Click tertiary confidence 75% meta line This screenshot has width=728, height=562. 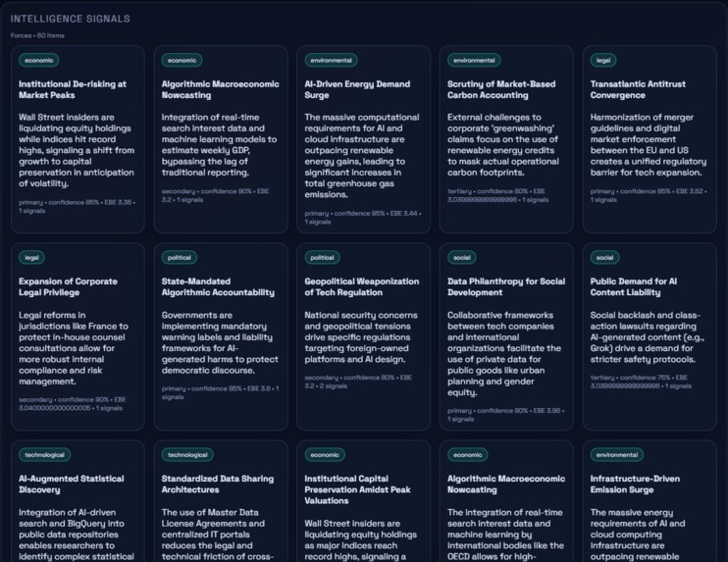tap(642, 382)
